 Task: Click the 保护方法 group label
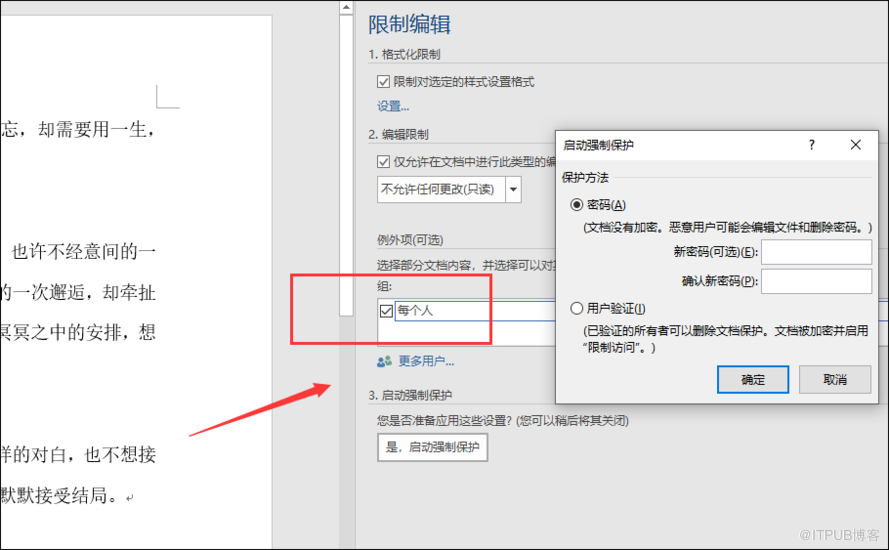[585, 177]
